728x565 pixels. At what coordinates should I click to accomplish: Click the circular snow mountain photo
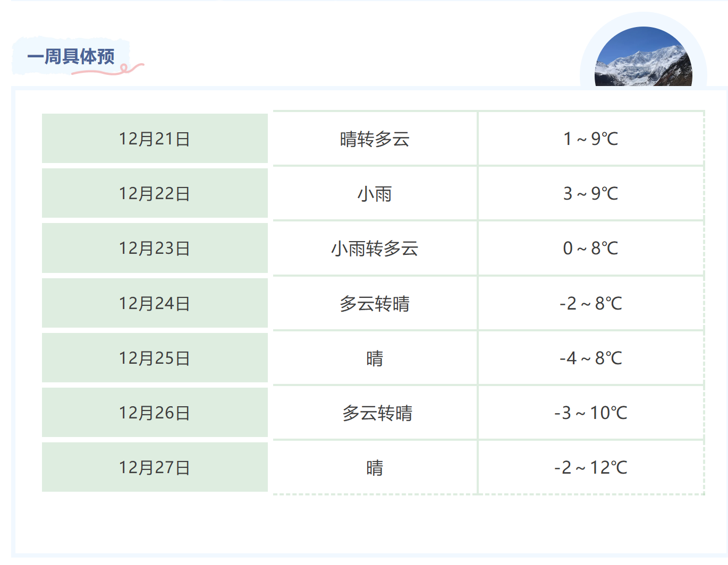(643, 57)
